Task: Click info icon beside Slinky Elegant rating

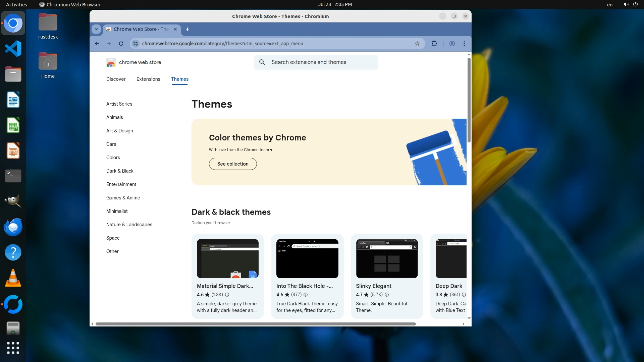Action: coord(386,295)
